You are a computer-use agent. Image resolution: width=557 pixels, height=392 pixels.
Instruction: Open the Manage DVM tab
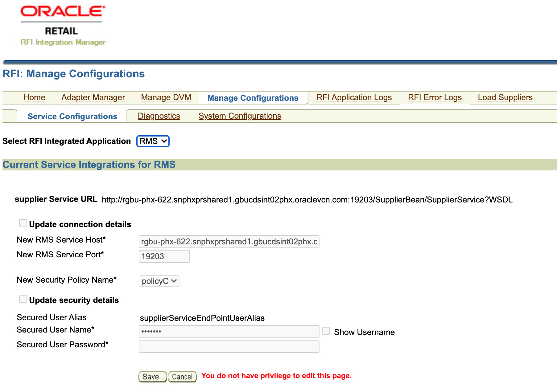[x=166, y=97]
